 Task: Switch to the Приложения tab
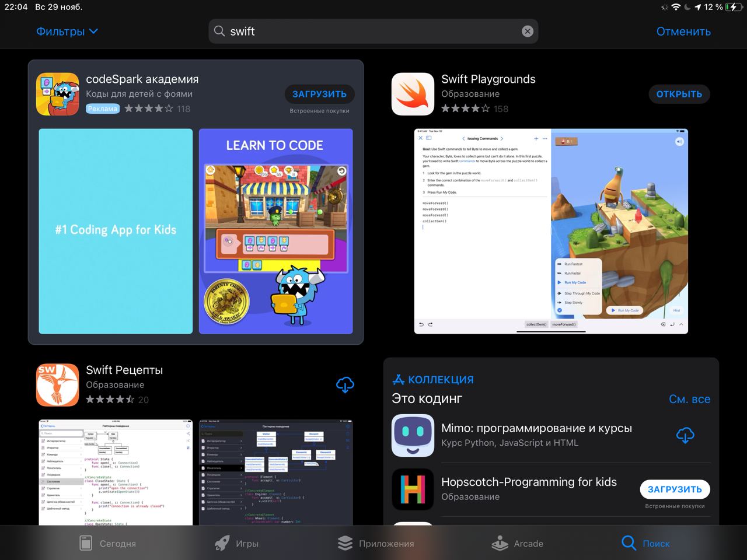point(375,543)
